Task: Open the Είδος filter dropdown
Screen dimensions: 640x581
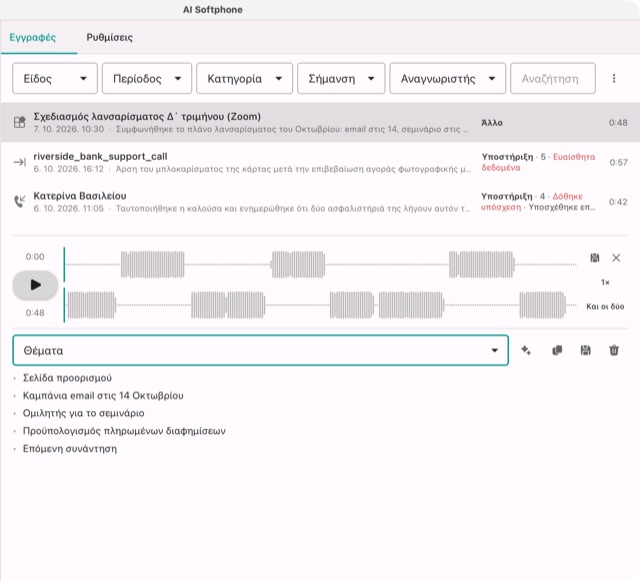Action: click(55, 78)
